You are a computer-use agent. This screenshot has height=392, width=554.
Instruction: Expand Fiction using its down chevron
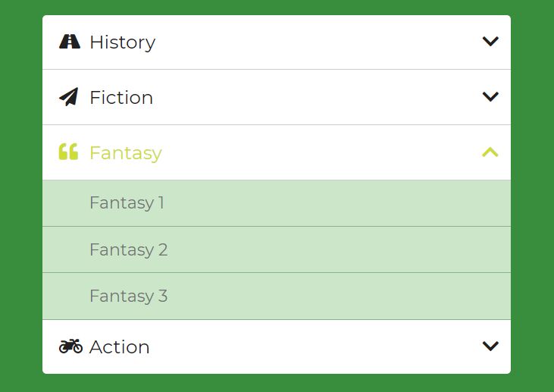pos(490,96)
